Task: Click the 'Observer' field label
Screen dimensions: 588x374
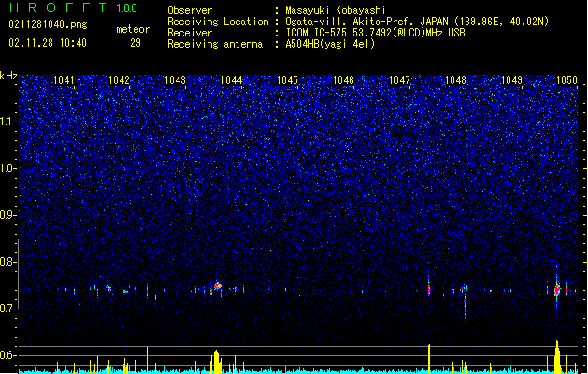Action: point(190,10)
